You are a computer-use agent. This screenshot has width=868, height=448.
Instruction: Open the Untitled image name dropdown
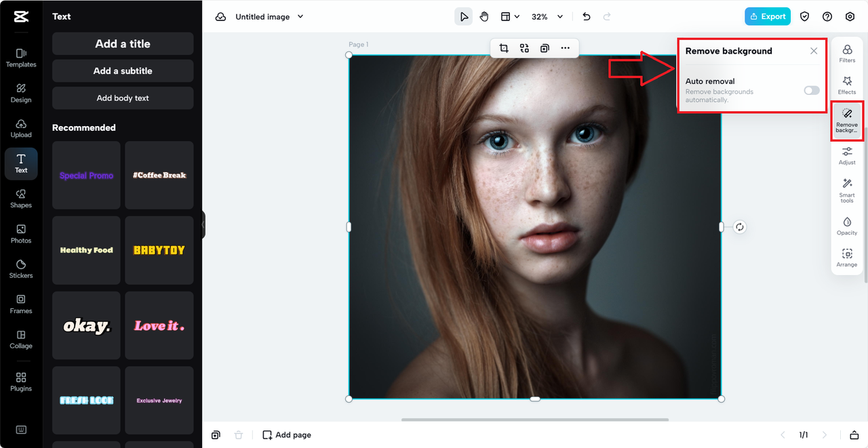(269, 17)
